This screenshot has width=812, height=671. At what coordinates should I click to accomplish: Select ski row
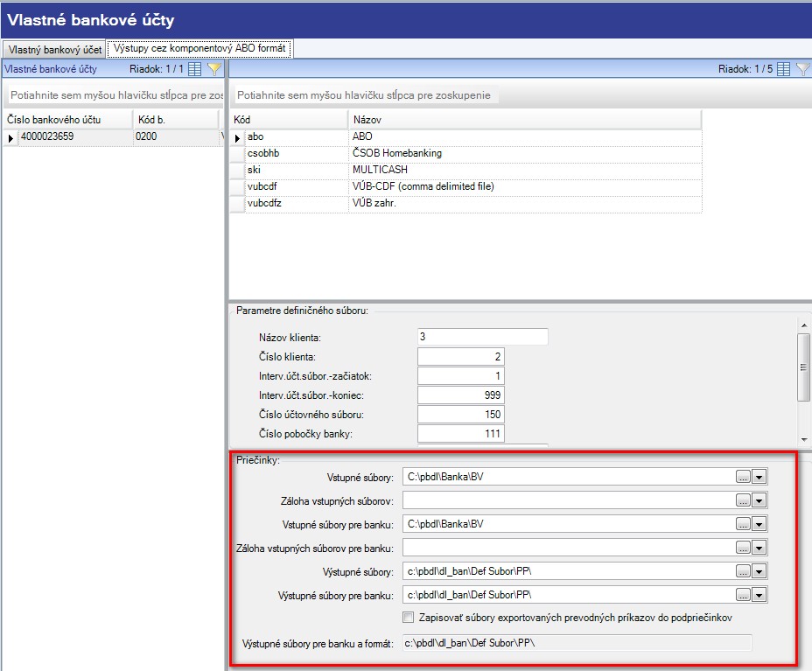tap(466, 170)
